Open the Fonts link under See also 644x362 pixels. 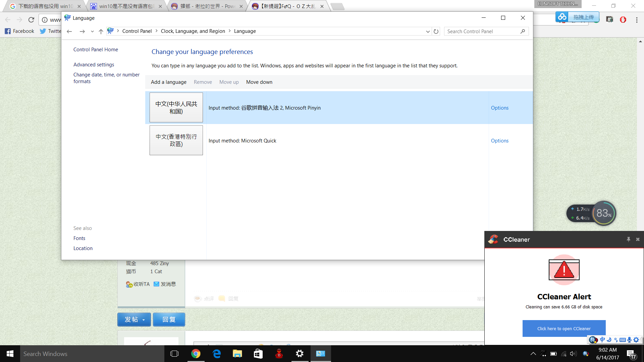point(79,238)
